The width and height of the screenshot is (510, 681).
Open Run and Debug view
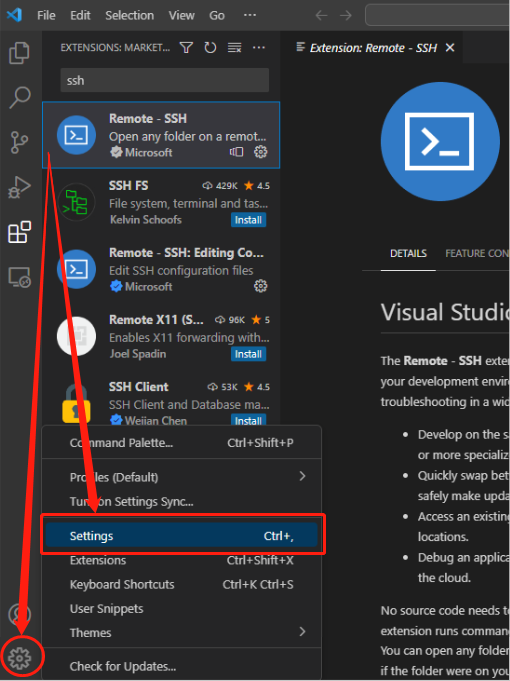click(x=20, y=187)
